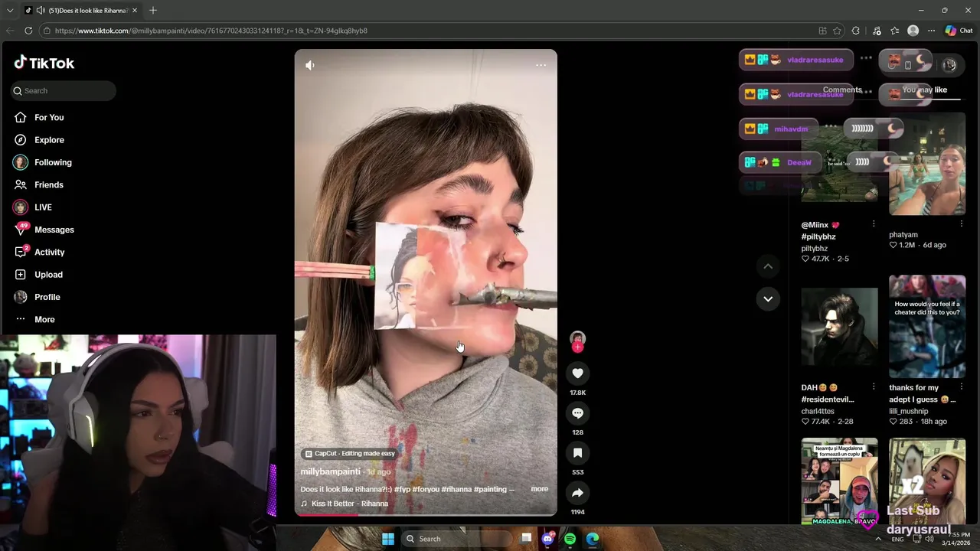Open the Windows Start menu
Screen dimensions: 980x551
coord(388,539)
